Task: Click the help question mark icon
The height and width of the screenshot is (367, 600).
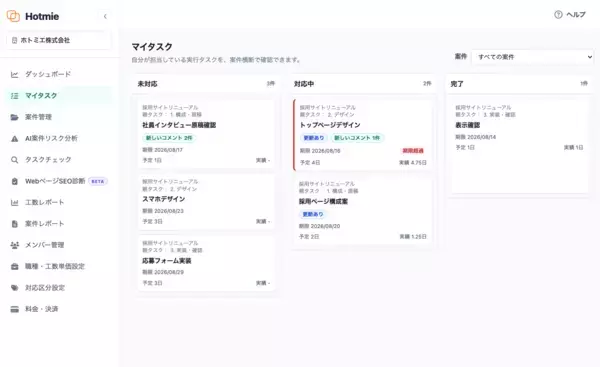Action: pos(558,15)
